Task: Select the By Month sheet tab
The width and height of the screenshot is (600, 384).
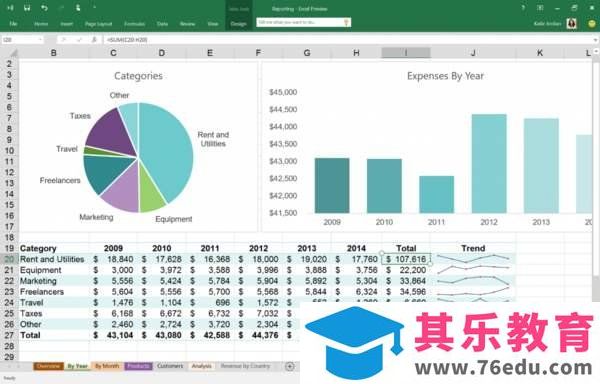Action: tap(107, 366)
